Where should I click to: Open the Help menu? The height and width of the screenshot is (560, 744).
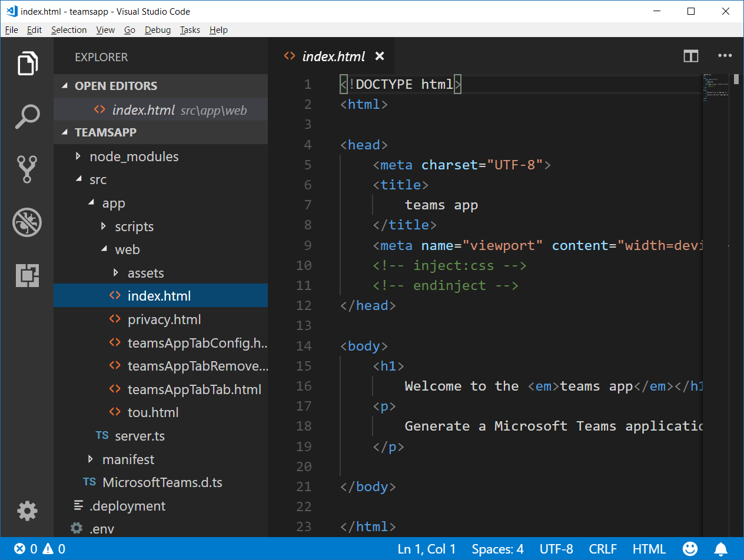(x=218, y=30)
